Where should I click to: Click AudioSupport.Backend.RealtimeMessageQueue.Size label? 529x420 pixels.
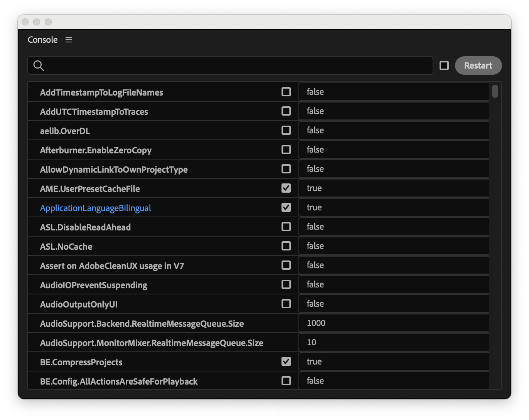coord(142,324)
